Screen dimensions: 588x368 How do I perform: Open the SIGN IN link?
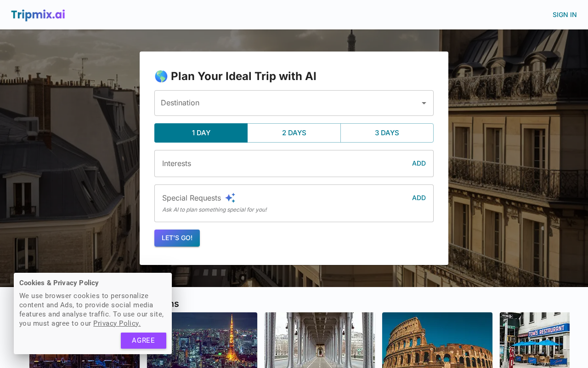pyautogui.click(x=564, y=15)
